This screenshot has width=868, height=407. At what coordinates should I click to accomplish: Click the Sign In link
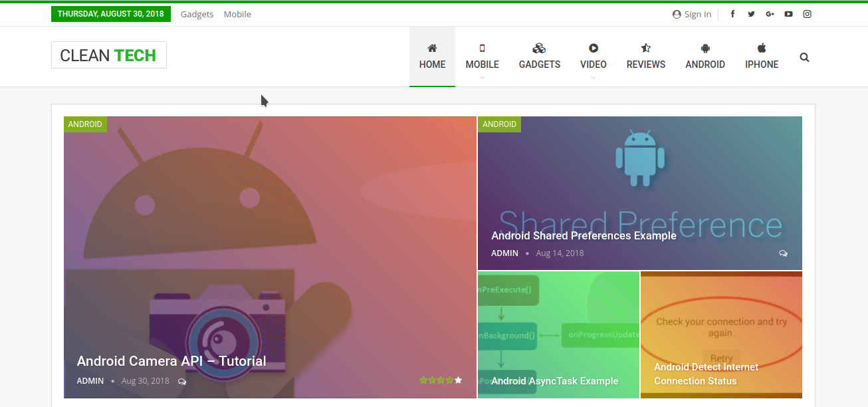click(698, 14)
